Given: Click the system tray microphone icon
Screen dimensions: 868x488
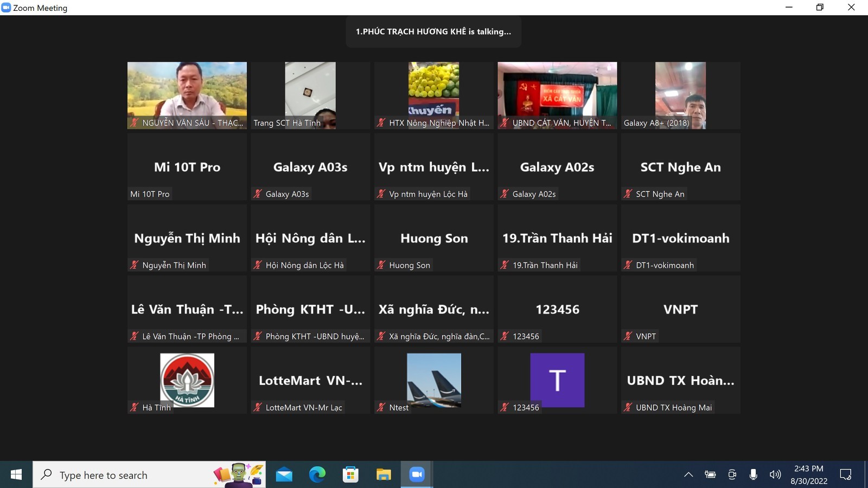Looking at the screenshot, I should click(753, 475).
